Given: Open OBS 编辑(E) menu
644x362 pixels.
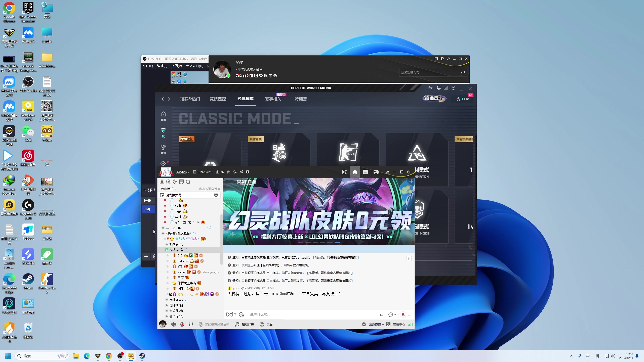Looking at the screenshot, I should (162, 66).
